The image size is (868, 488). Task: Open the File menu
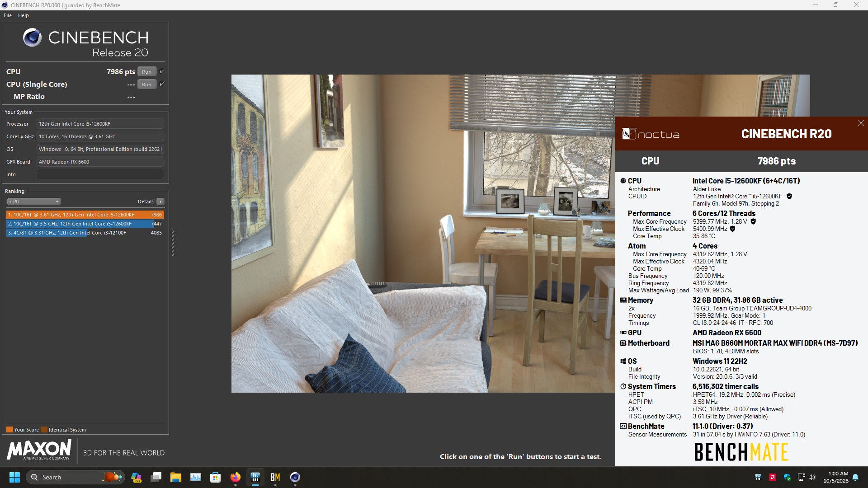8,15
